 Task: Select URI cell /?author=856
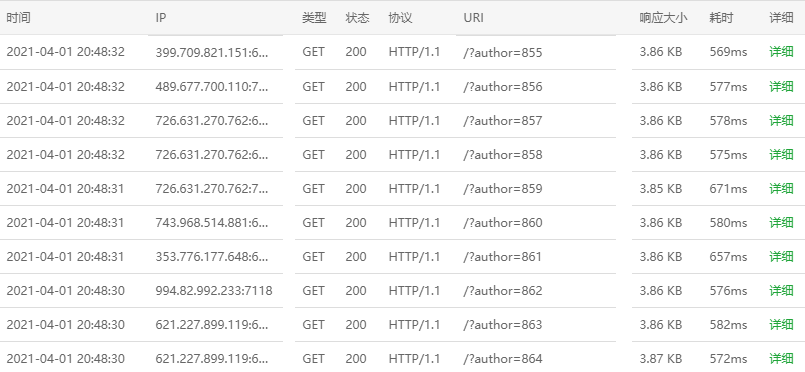pos(503,86)
